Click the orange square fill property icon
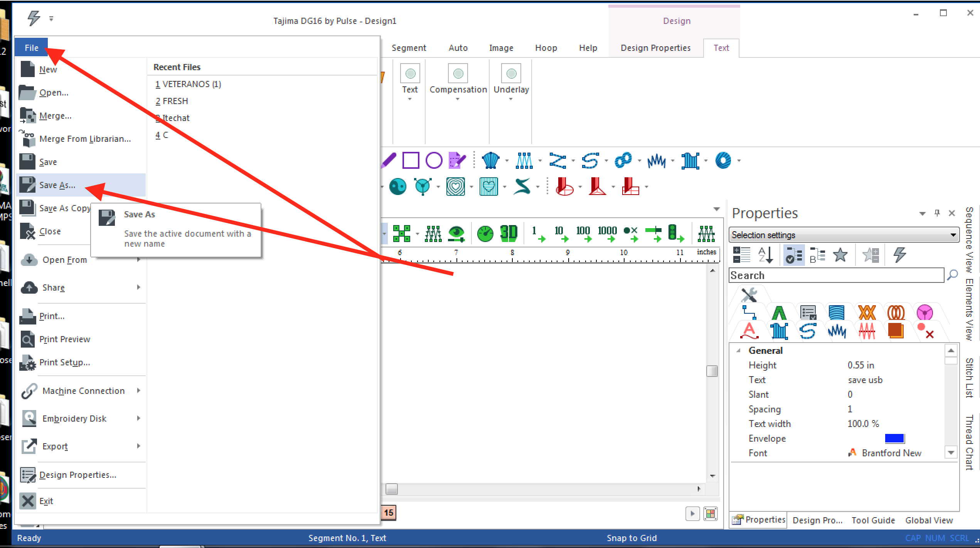The image size is (980, 548). 896,331
